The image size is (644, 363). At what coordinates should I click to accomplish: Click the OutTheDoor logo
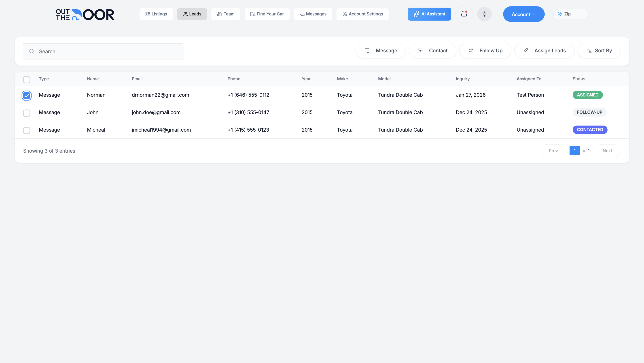point(85,14)
